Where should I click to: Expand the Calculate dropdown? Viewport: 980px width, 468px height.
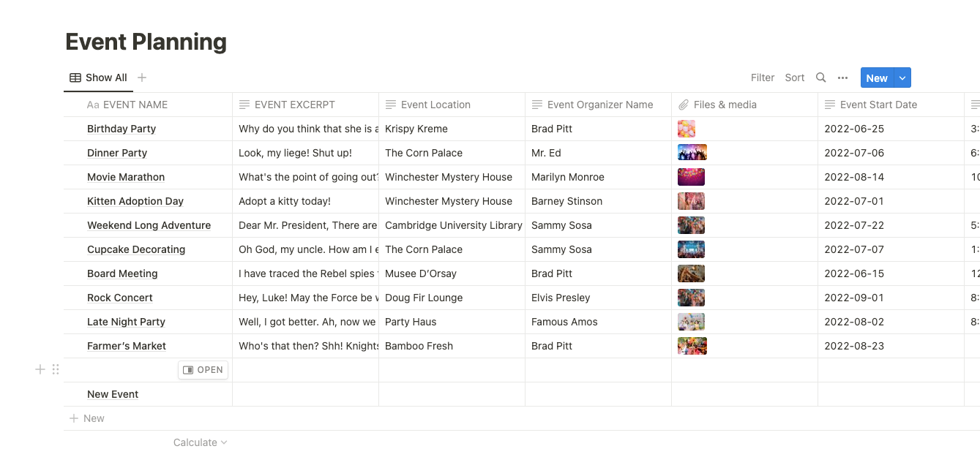(x=200, y=442)
